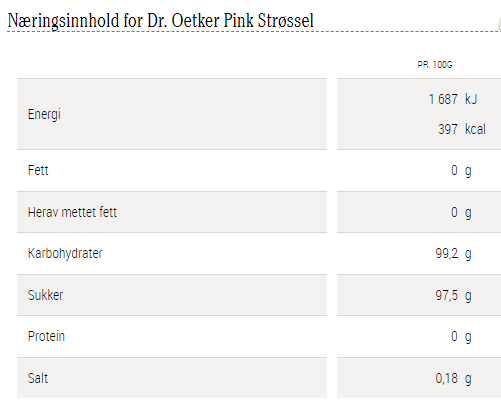Click the Salt row label

38,378
